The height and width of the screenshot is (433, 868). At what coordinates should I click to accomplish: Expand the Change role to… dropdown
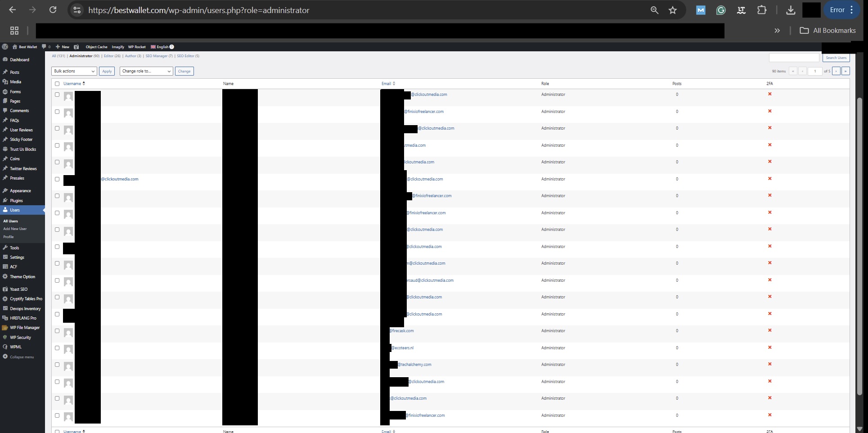click(x=146, y=71)
